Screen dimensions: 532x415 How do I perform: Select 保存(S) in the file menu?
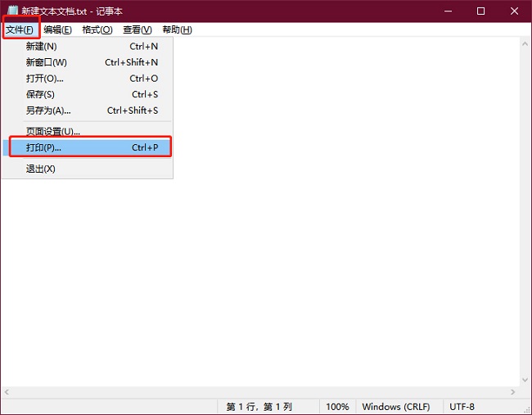coord(88,94)
